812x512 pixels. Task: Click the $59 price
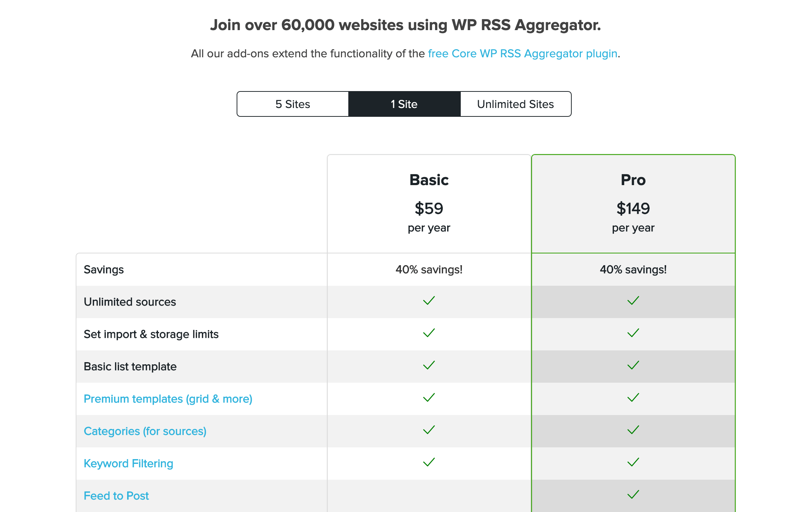pos(429,209)
